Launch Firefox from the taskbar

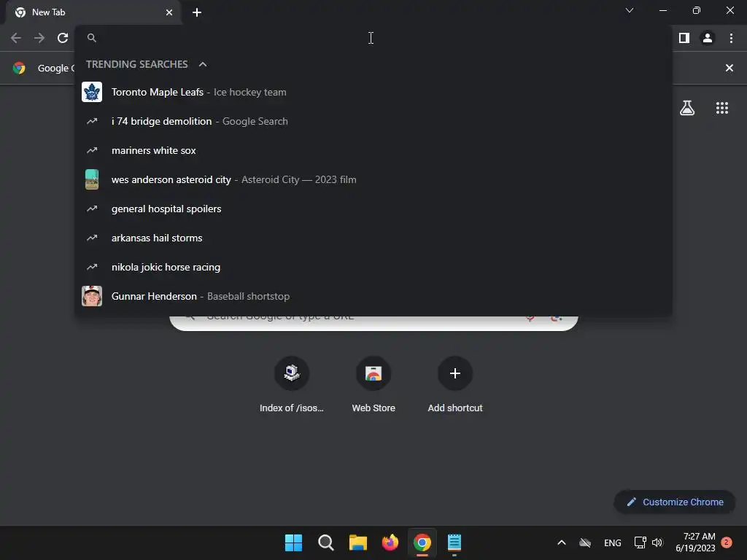point(390,542)
